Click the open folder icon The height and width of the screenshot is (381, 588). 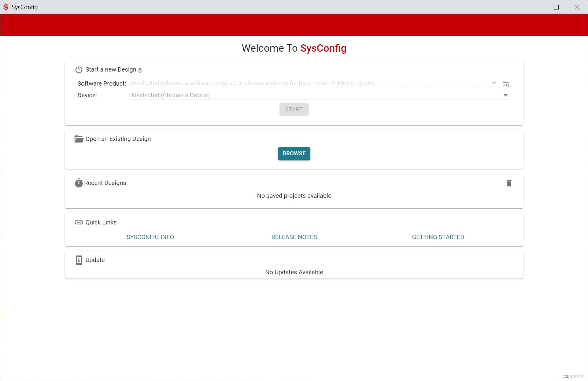tap(79, 139)
